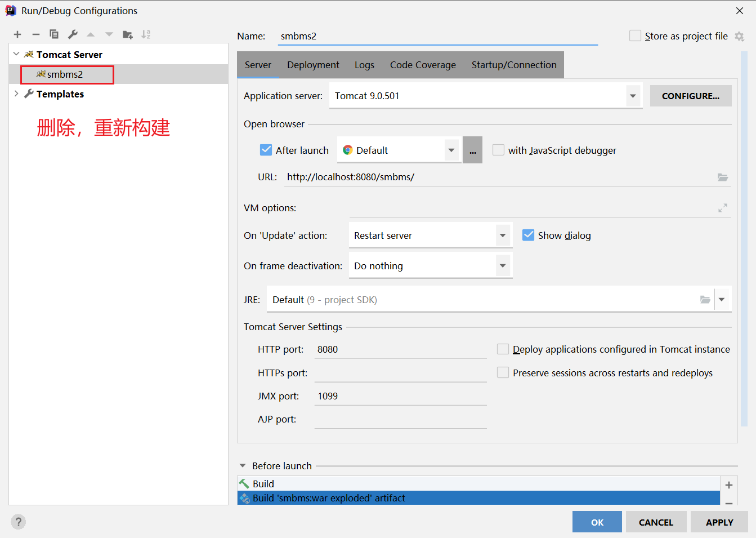Add a Before launch task with plus
Viewport: 756px width, 538px height.
[728, 485]
